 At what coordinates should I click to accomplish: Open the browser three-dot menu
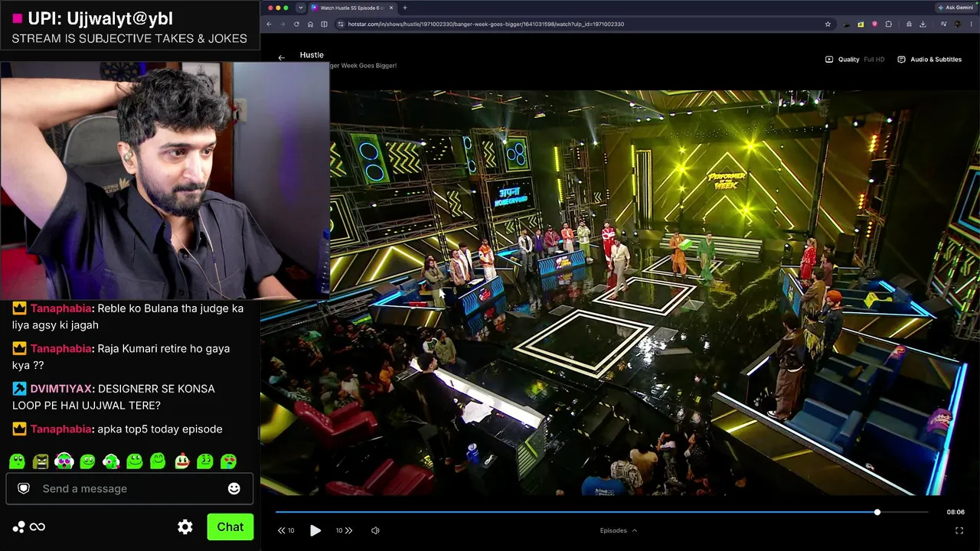tap(972, 24)
